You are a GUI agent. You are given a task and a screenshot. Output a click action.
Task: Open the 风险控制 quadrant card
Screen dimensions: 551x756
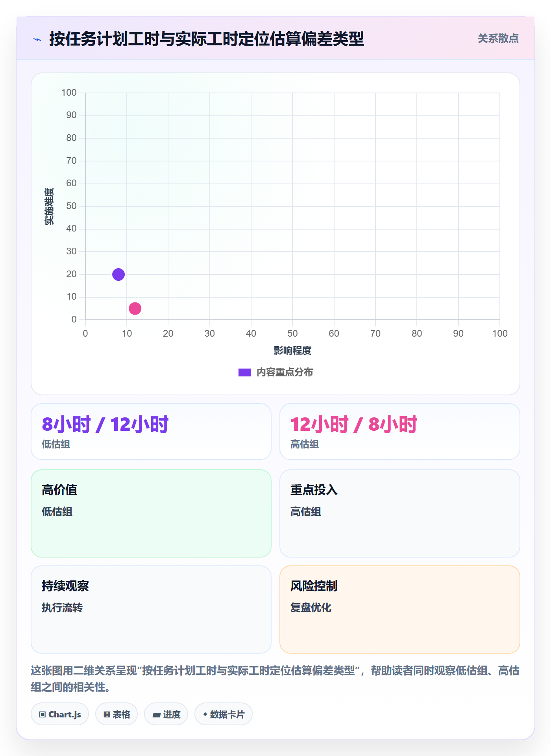pyautogui.click(x=400, y=609)
